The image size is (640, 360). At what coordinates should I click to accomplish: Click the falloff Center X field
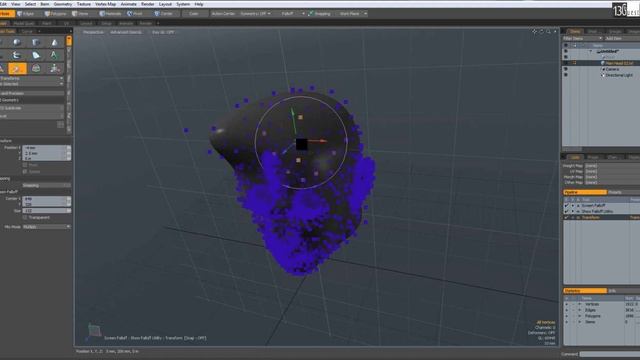(x=44, y=199)
